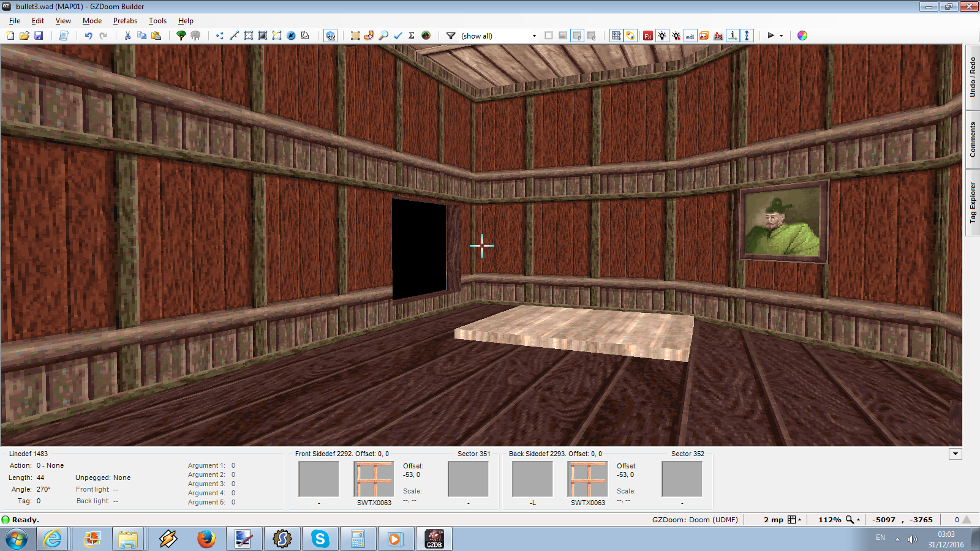Toggle fog rendering button
This screenshot has width=980, height=551.
(x=718, y=36)
